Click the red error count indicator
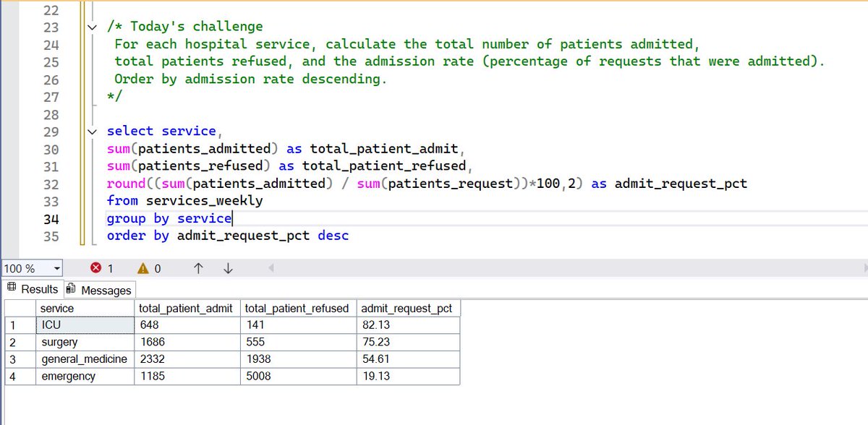The width and height of the screenshot is (868, 425). coord(102,268)
